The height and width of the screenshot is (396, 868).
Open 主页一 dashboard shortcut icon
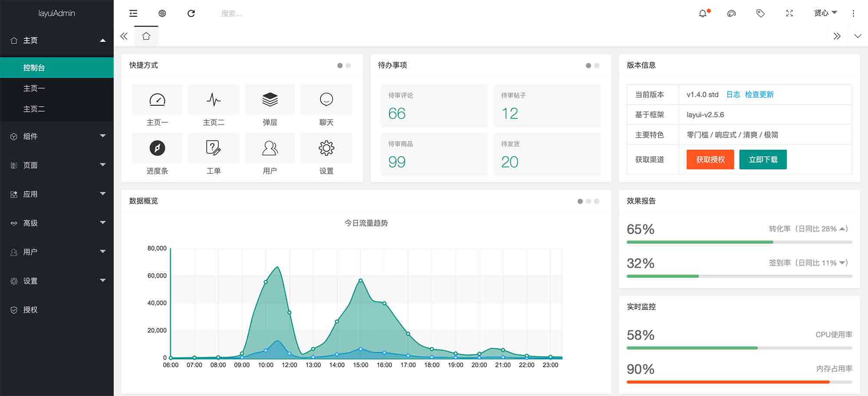tap(157, 100)
